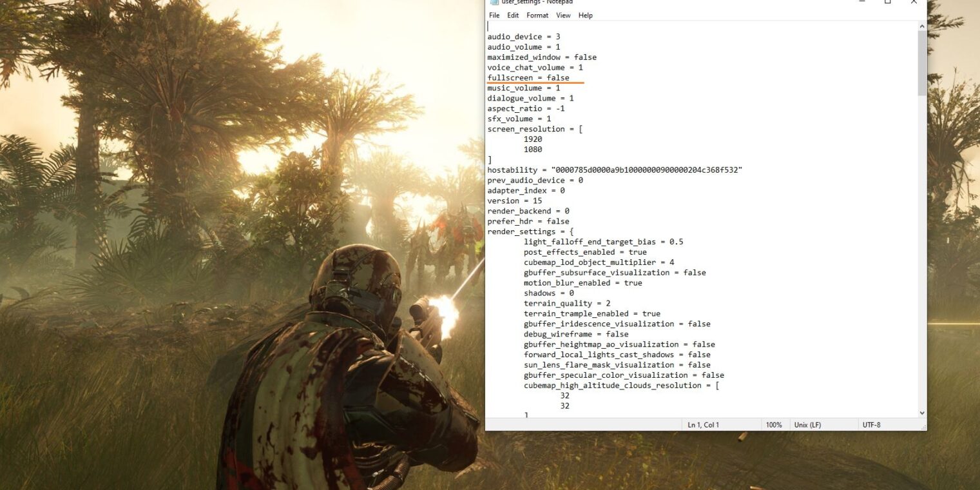Click the scrollbar down arrow in Notepad
980x490 pixels.
tap(922, 413)
